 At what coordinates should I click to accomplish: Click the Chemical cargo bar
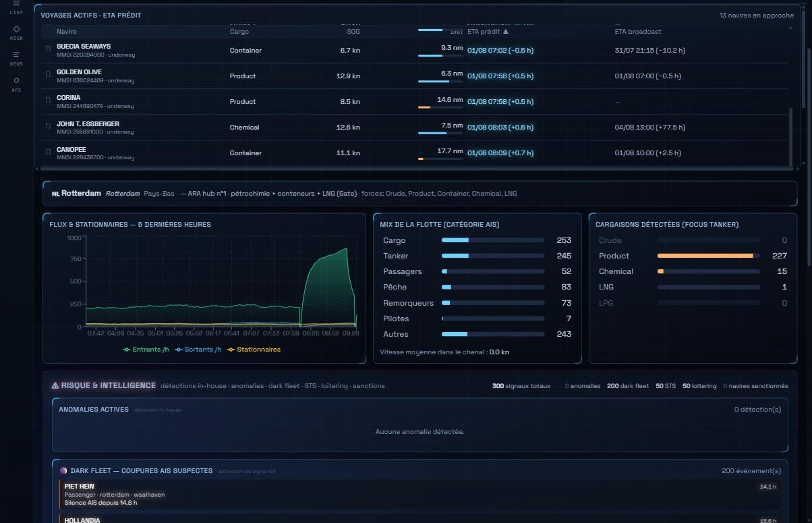pyautogui.click(x=708, y=271)
